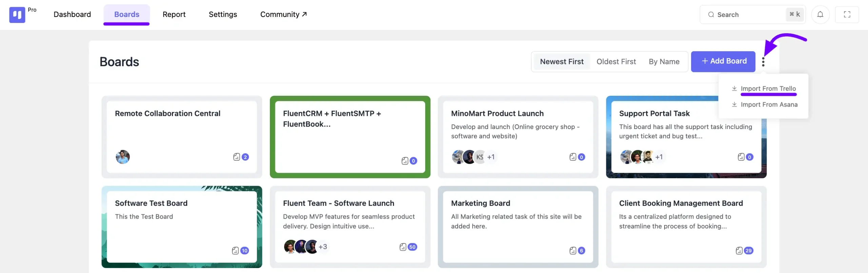Click the KS avatar on MinoMart board
The height and width of the screenshot is (273, 868).
pos(479,157)
